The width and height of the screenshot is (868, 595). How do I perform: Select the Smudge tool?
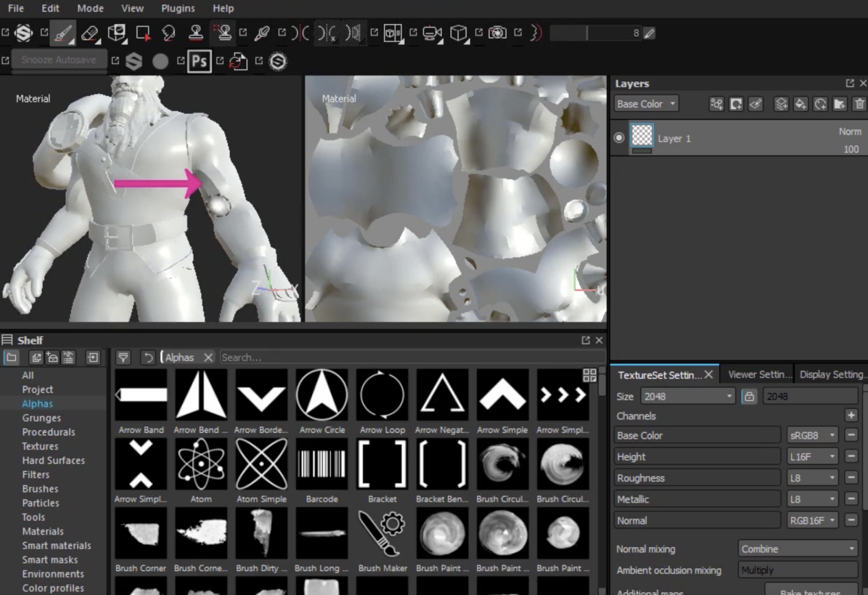(x=169, y=32)
